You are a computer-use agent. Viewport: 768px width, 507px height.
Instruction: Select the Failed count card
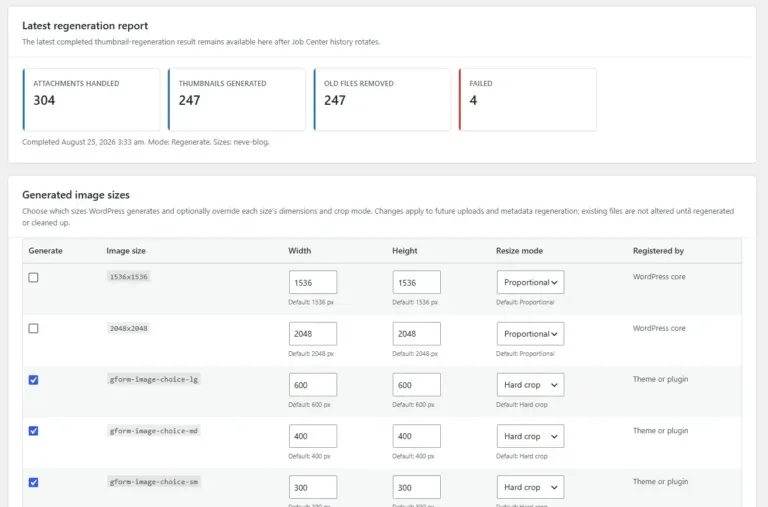[x=528, y=99]
